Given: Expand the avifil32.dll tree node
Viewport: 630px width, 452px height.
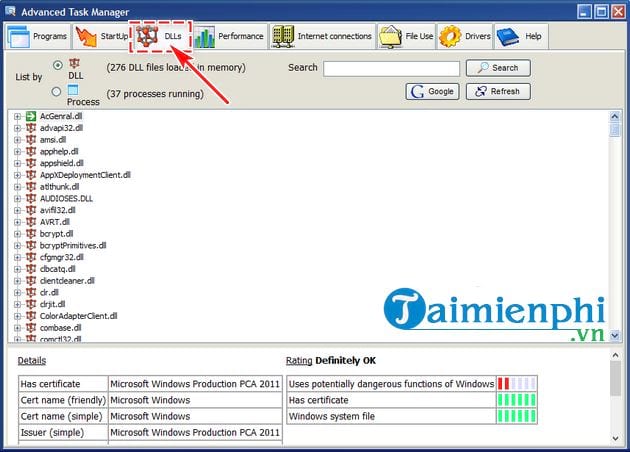Looking at the screenshot, I should pos(17,210).
